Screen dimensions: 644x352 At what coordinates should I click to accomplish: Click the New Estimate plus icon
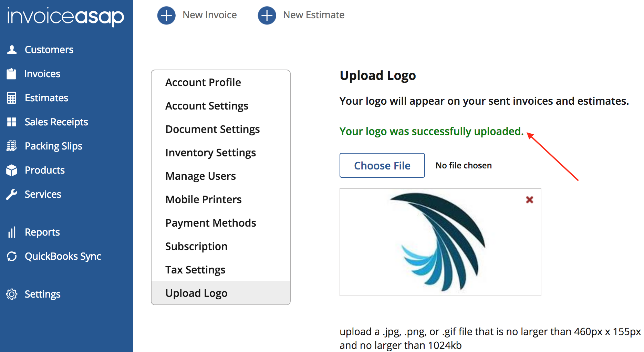267,15
